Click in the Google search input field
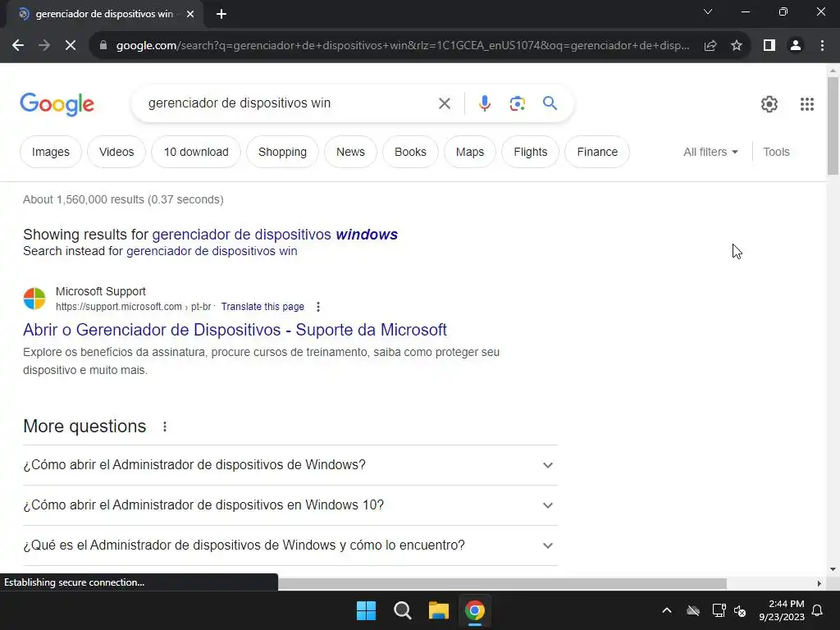 [290, 103]
